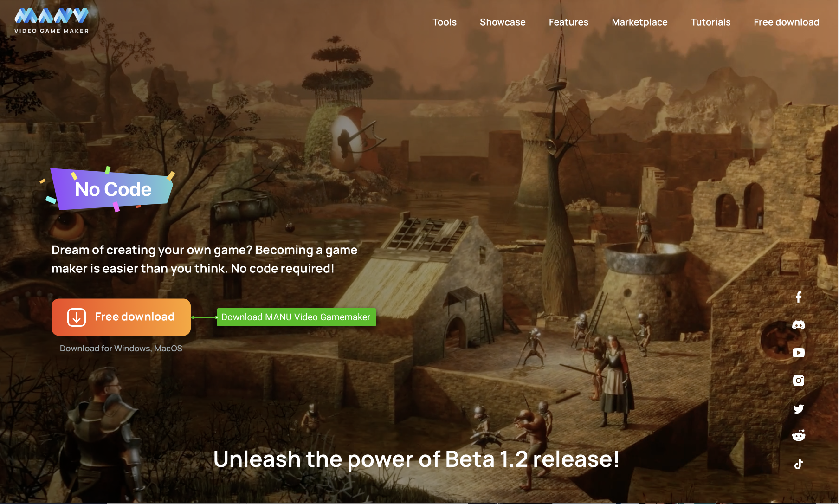Open the Instagram social icon
The height and width of the screenshot is (504, 839).
click(x=798, y=381)
